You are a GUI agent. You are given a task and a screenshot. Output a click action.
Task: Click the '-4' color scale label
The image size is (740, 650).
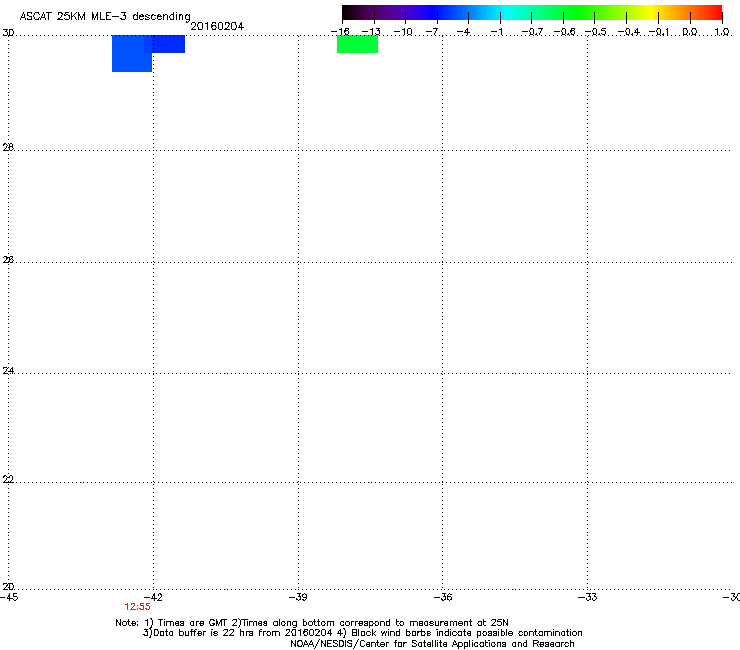pyautogui.click(x=464, y=32)
